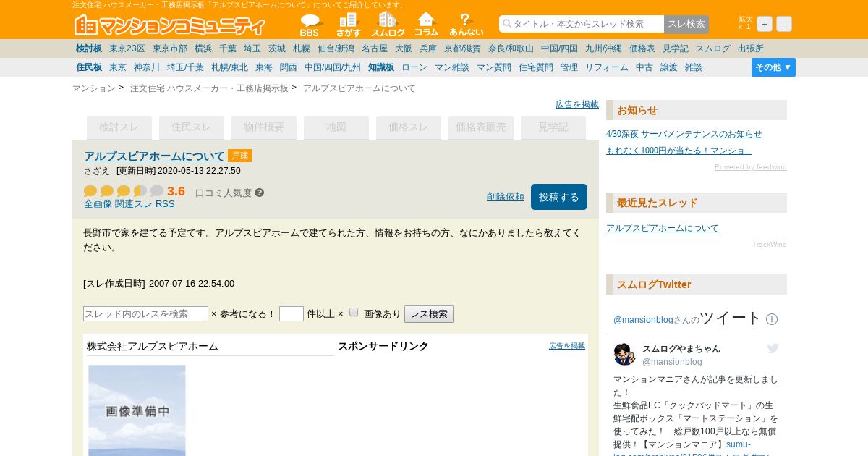This screenshot has height=456, width=868.
Task: Select 東京市部 in 検討板 menu
Action: [170, 48]
